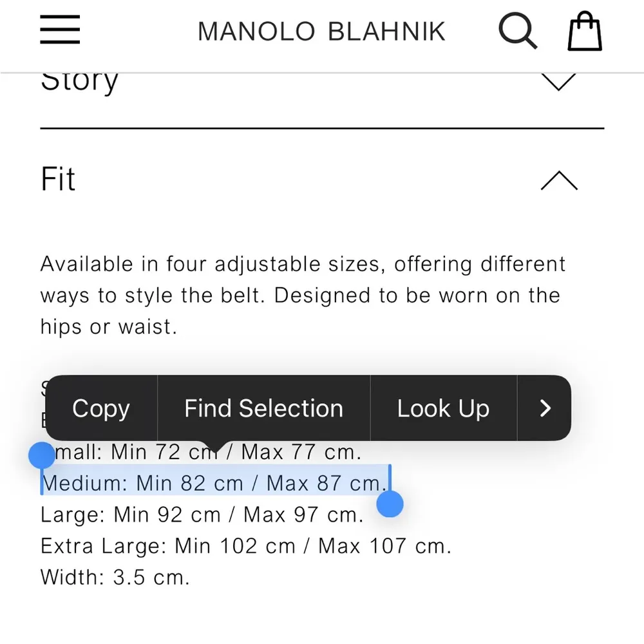644x644 pixels.
Task: View the shopping bag icon
Action: (584, 30)
